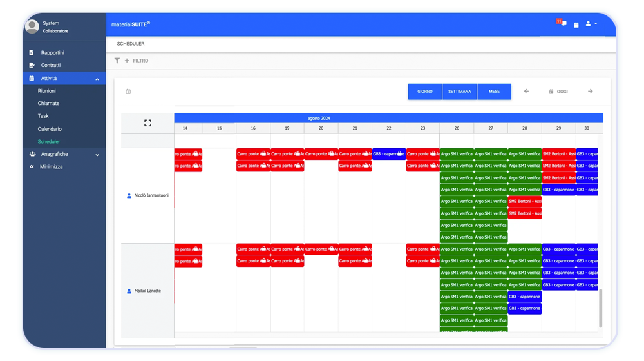This screenshot has width=644, height=361.
Task: Add a filter with the plus Filtro button
Action: click(137, 61)
